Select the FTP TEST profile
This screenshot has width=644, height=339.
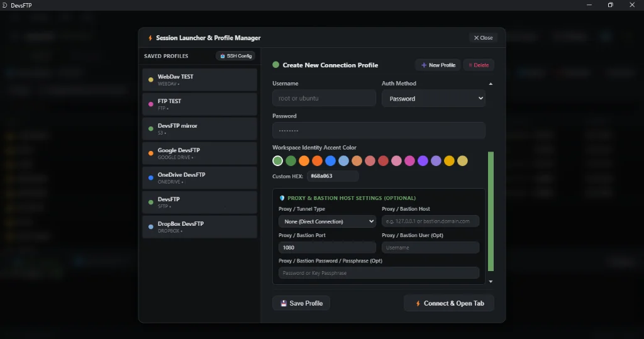[199, 104]
